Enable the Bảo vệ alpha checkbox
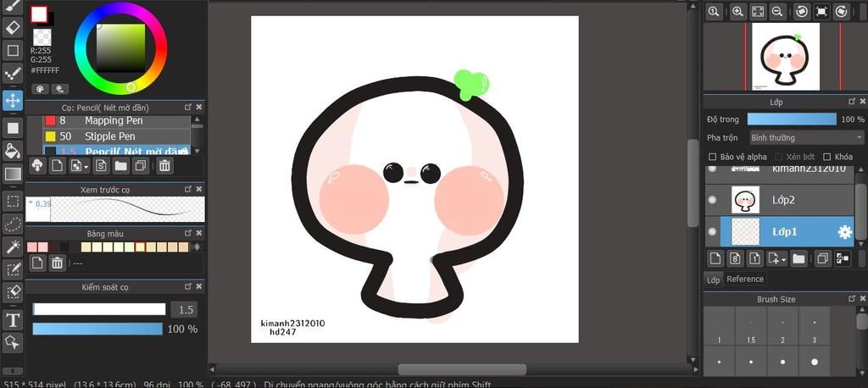Viewport: 868px width, 388px height. (x=713, y=157)
